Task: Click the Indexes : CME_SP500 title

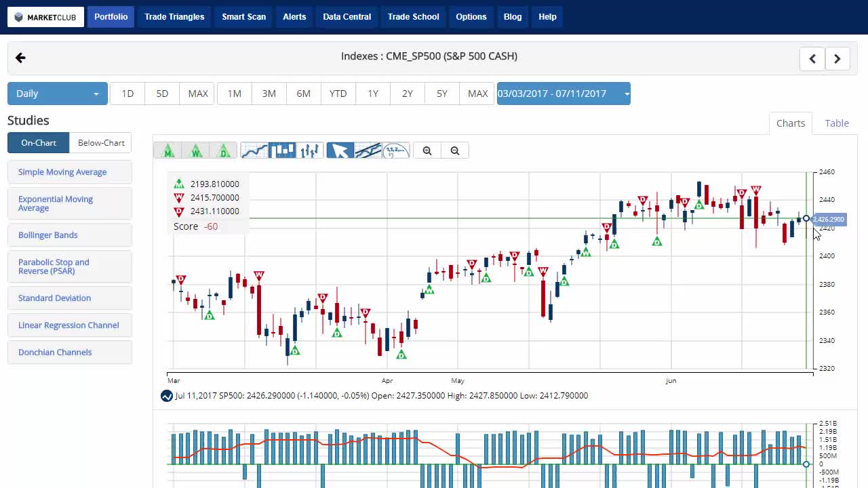Action: pyautogui.click(x=429, y=56)
